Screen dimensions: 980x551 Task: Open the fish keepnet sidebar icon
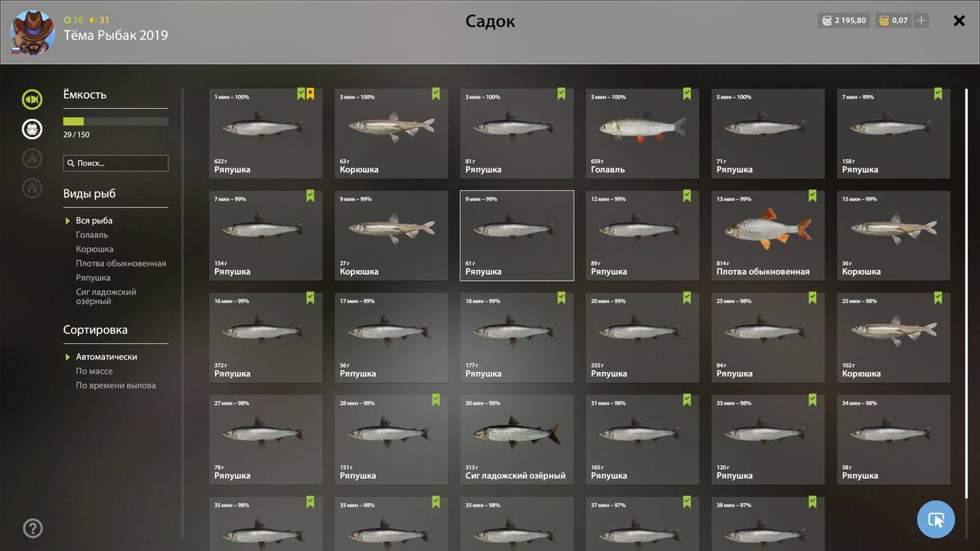coord(32,99)
